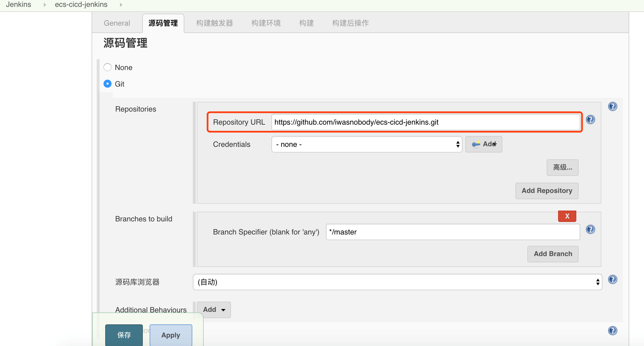Click the Branch Specifier input field
This screenshot has height=346, width=644.
453,232
